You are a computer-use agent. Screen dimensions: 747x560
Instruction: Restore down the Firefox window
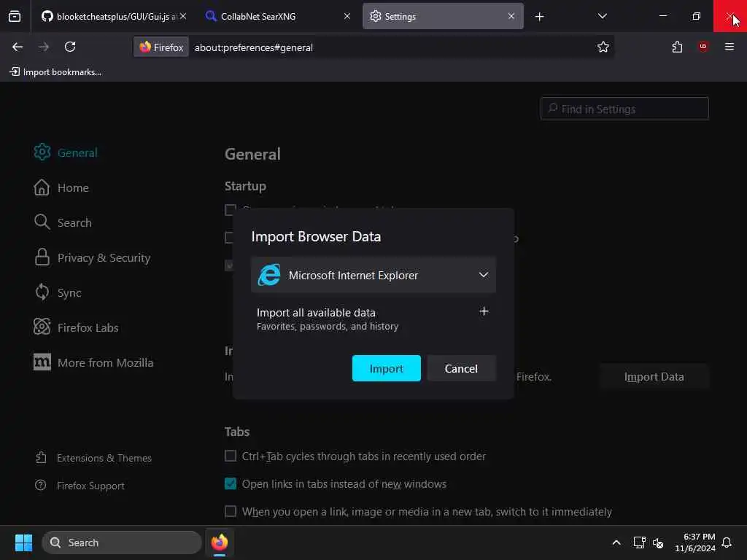pyautogui.click(x=697, y=16)
